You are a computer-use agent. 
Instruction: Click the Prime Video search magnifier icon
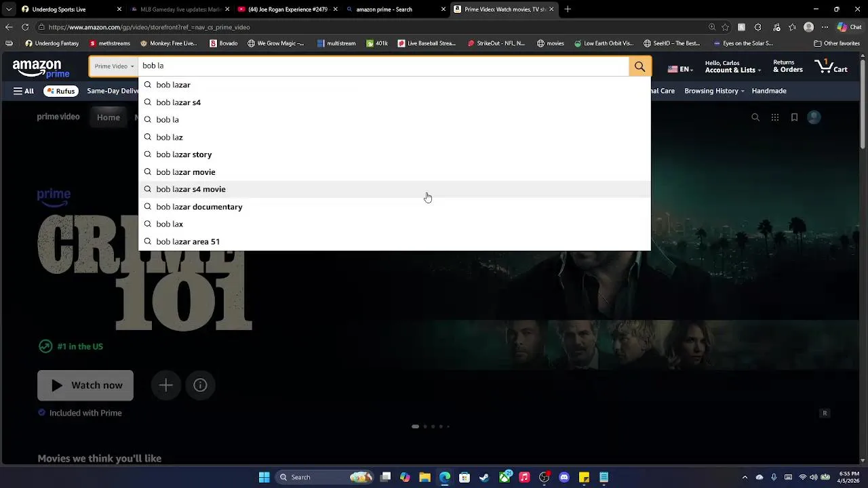(755, 117)
